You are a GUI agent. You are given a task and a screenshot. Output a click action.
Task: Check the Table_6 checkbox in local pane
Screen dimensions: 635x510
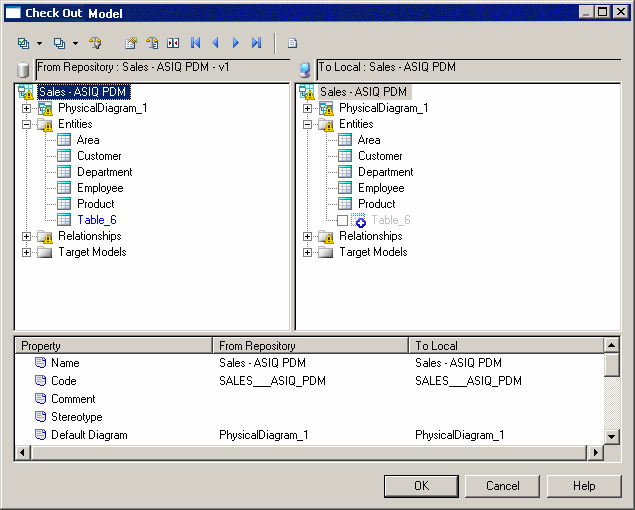point(343,220)
